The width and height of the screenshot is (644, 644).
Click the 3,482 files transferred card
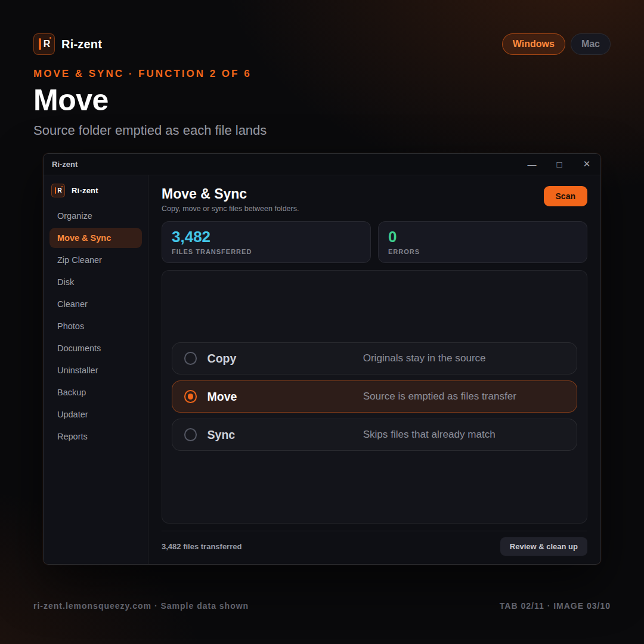point(266,242)
